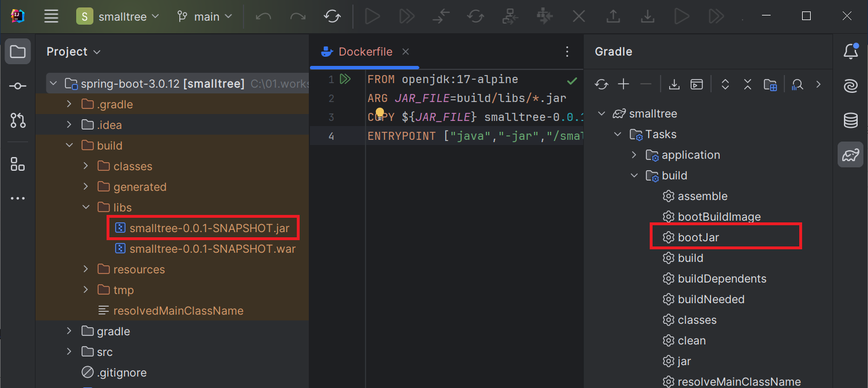Analyze dependencies in Gradle toolbar
This screenshot has height=388, width=868.
pos(797,84)
